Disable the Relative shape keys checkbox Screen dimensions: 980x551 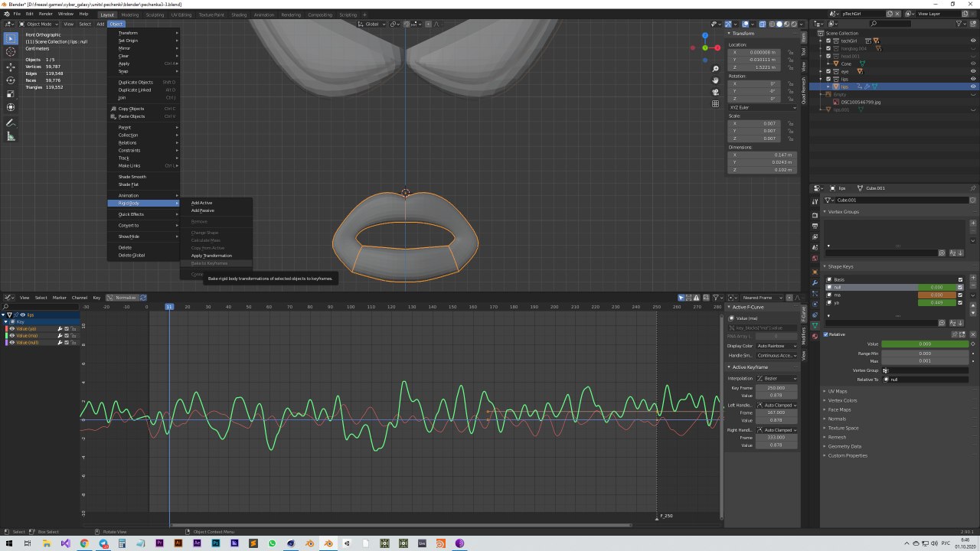tap(826, 334)
